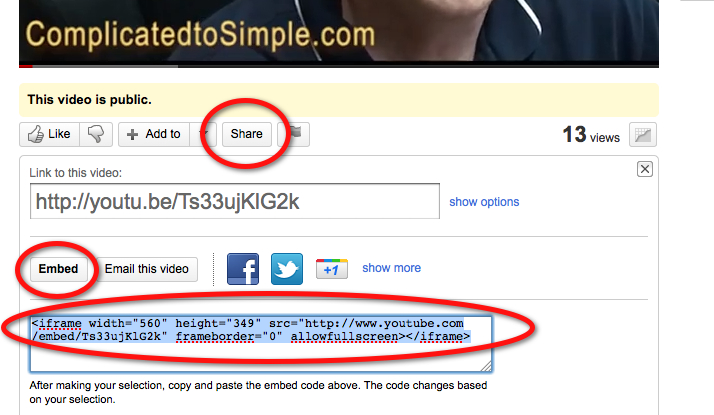Expand show options link

[484, 202]
